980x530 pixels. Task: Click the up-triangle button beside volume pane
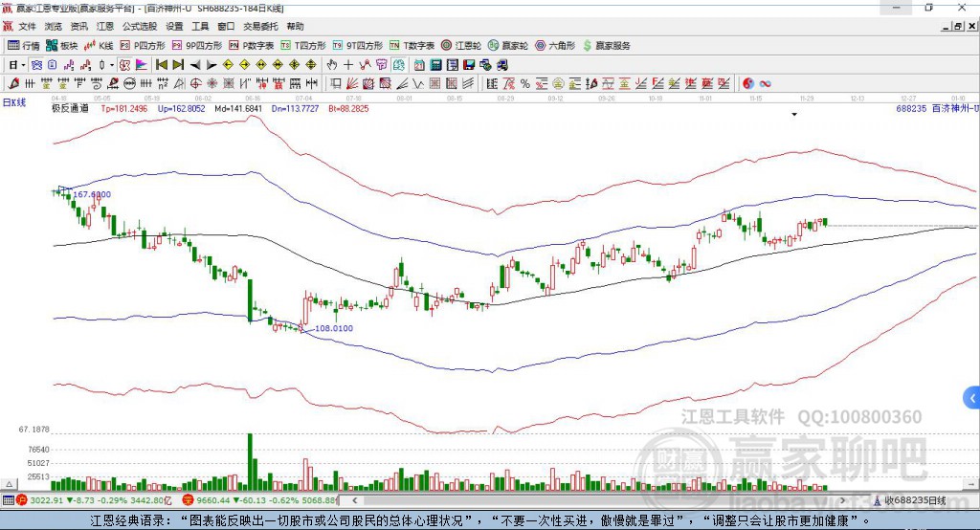coord(9,484)
